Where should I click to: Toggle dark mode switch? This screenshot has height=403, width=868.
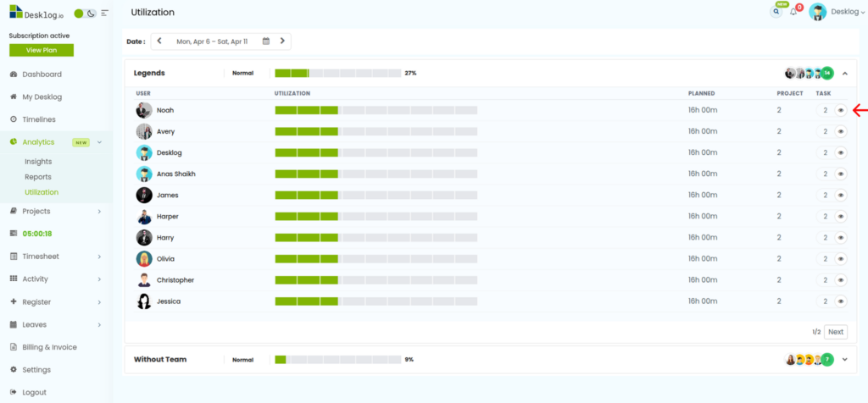tap(85, 14)
